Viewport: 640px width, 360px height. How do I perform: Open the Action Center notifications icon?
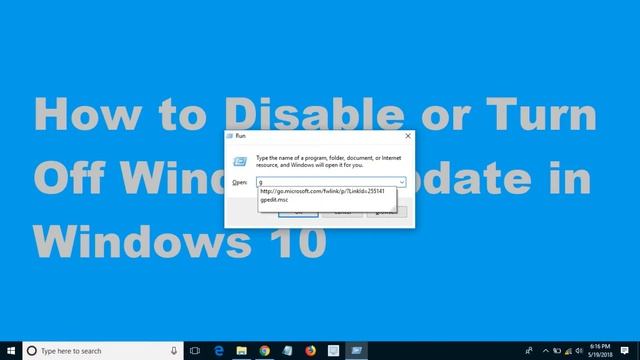click(624, 351)
